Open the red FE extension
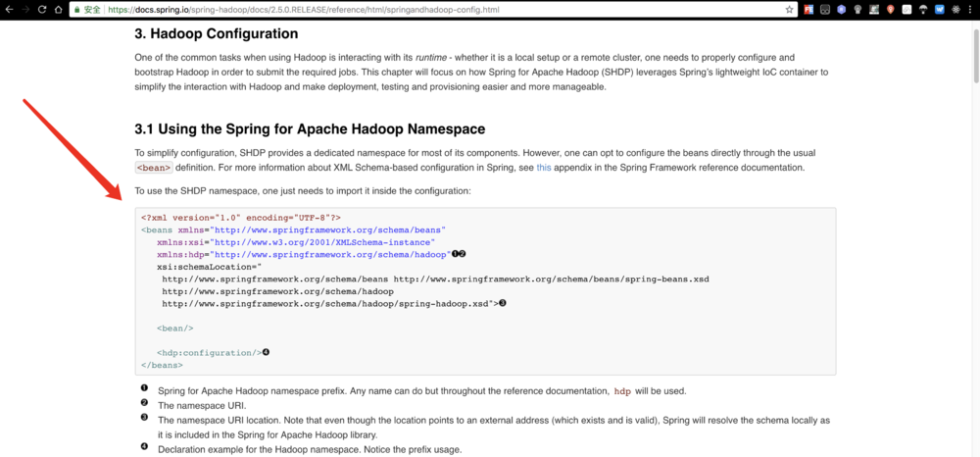The height and width of the screenshot is (457, 980). [x=809, y=9]
